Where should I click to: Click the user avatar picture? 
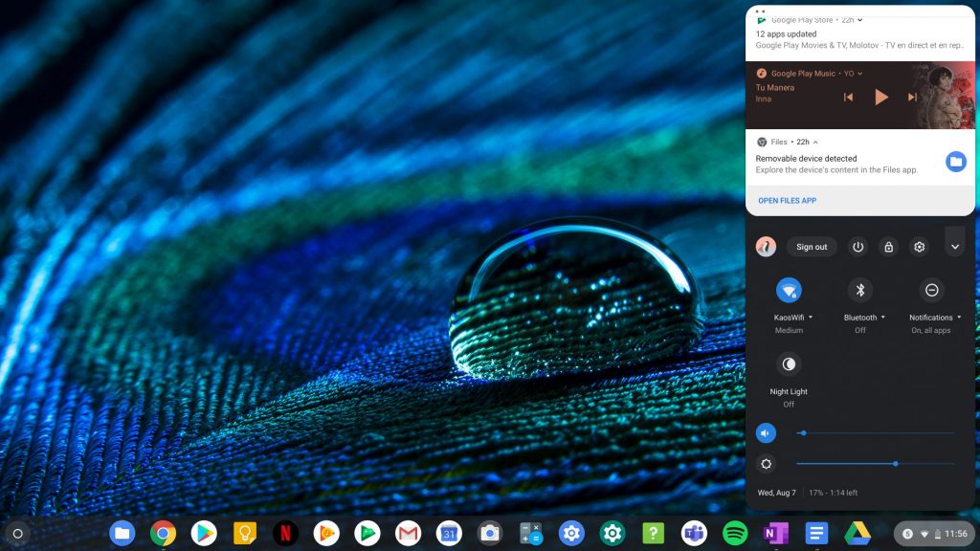pyautogui.click(x=766, y=247)
